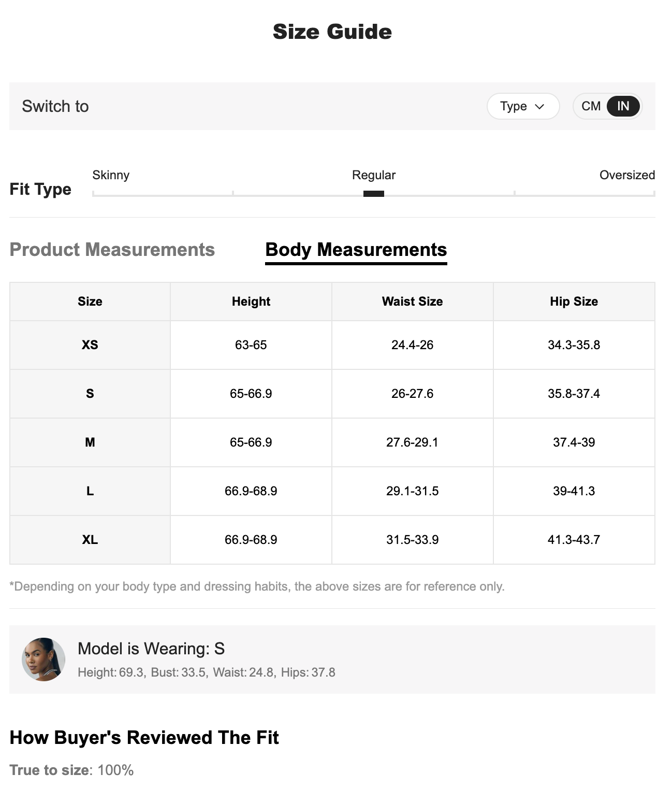672x803 pixels.
Task: Click the Waist Size column header
Action: pos(412,302)
